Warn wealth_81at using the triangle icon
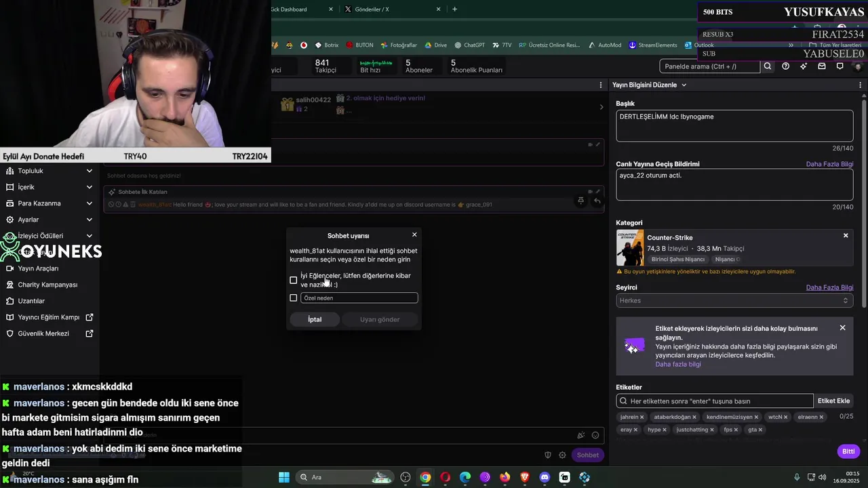The width and height of the screenshot is (868, 488). click(125, 205)
